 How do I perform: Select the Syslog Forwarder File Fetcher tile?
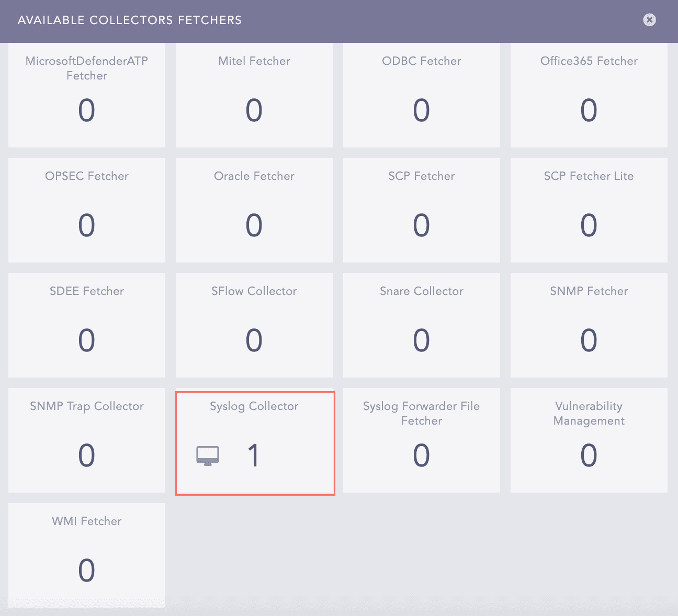click(422, 440)
